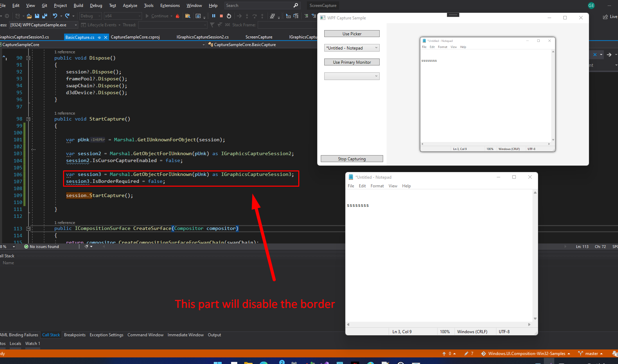618x364 pixels.
Task: Click the Use Primary Monitor button
Action: [x=352, y=62]
